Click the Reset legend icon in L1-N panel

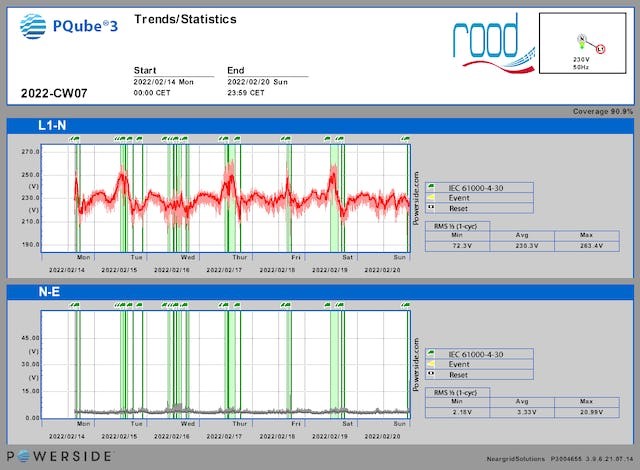[x=430, y=209]
